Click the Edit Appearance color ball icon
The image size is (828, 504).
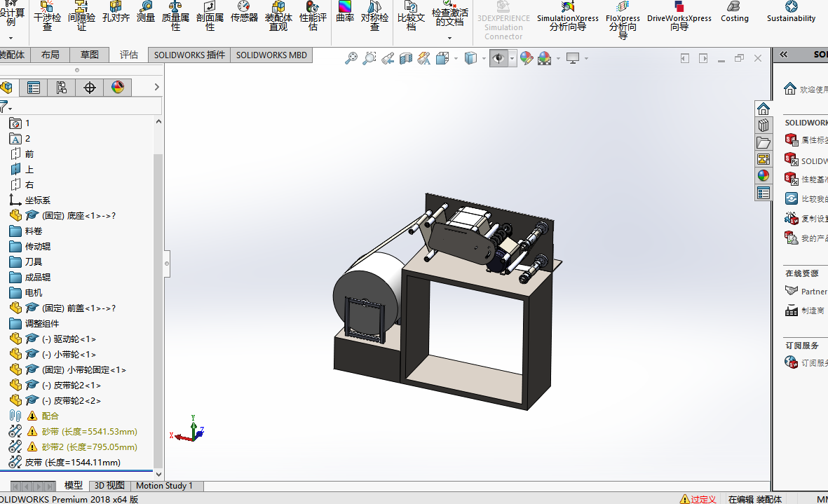(527, 58)
